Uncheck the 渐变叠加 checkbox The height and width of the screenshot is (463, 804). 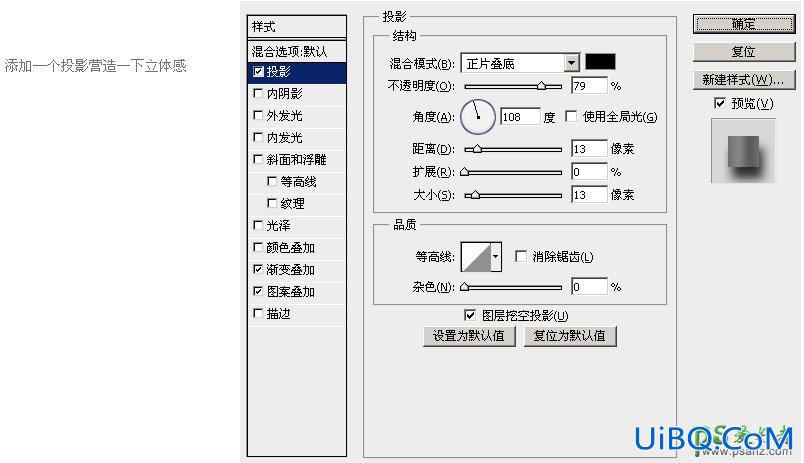(258, 269)
